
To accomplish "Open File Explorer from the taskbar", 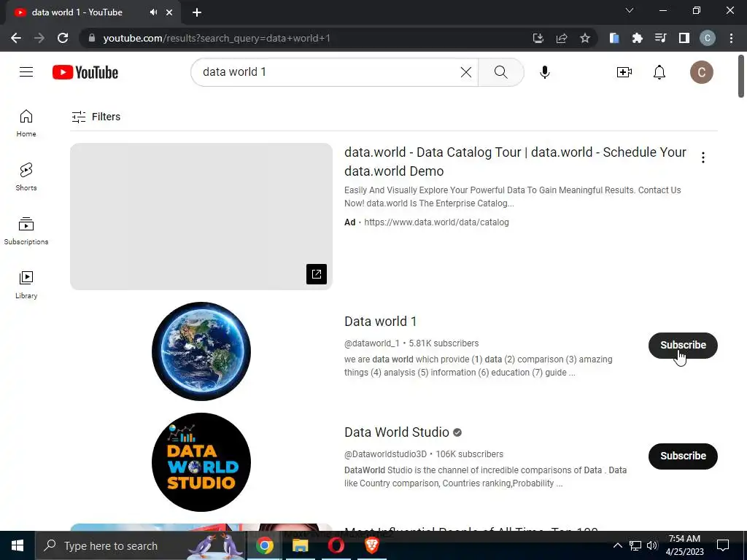I will coord(300,545).
